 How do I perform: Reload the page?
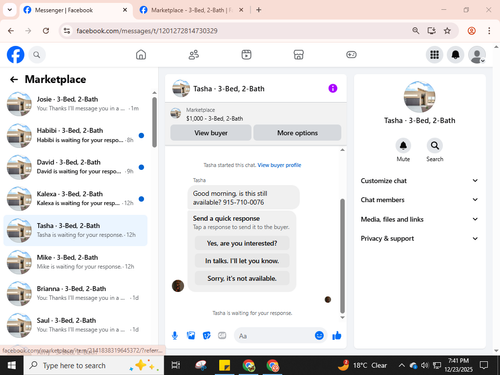(46, 31)
